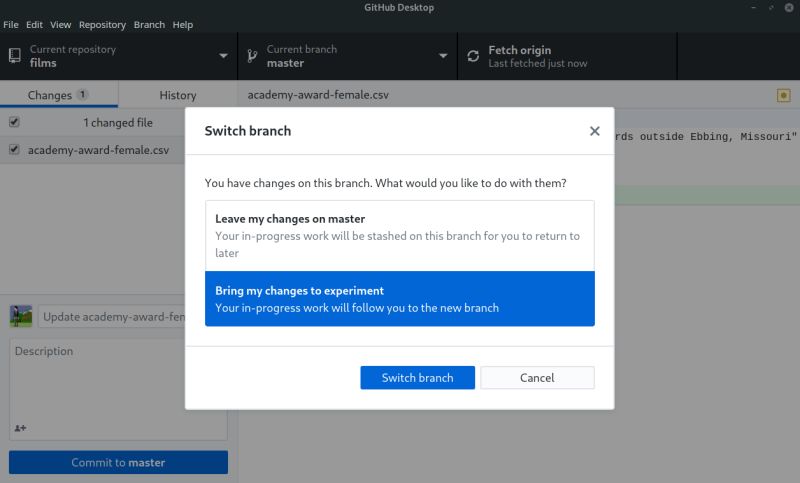800x483 pixels.
Task: Switch to the History tab
Action: 178,95
